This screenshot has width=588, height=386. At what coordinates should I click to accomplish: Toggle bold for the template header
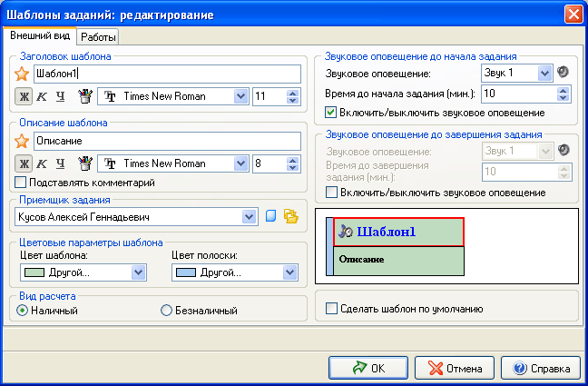click(x=23, y=95)
